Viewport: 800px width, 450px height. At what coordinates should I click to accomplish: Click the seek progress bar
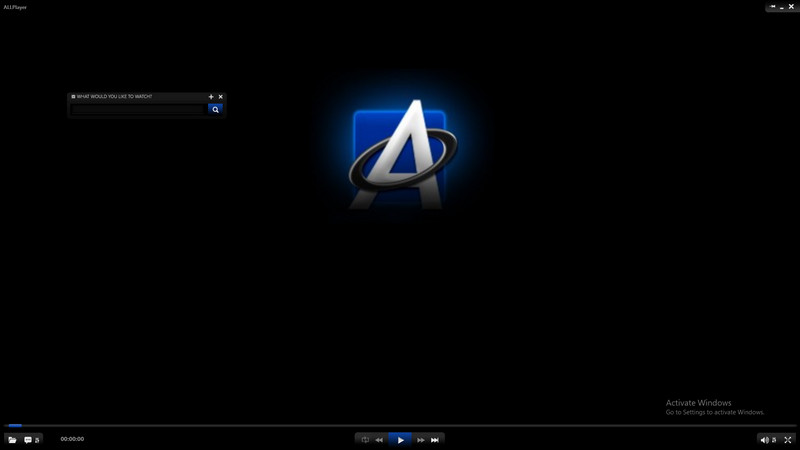pos(400,425)
